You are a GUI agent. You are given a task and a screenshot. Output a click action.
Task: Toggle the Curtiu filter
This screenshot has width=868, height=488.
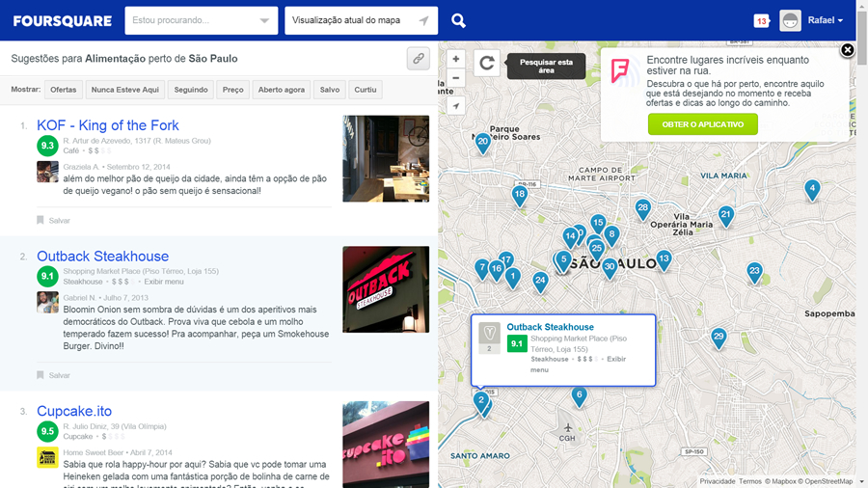click(366, 90)
